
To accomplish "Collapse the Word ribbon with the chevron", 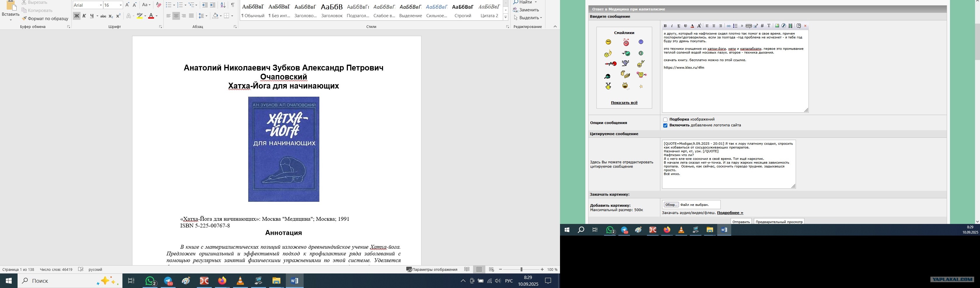I will (555, 26).
